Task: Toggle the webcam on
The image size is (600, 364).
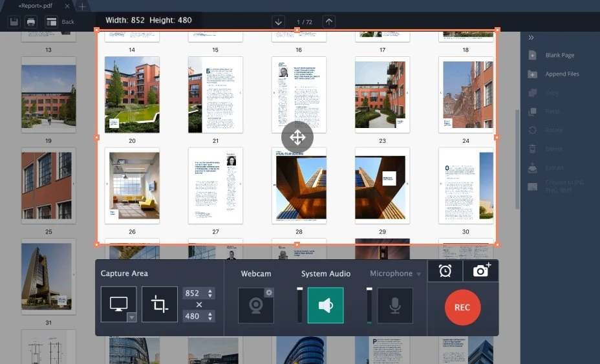Action: point(255,306)
